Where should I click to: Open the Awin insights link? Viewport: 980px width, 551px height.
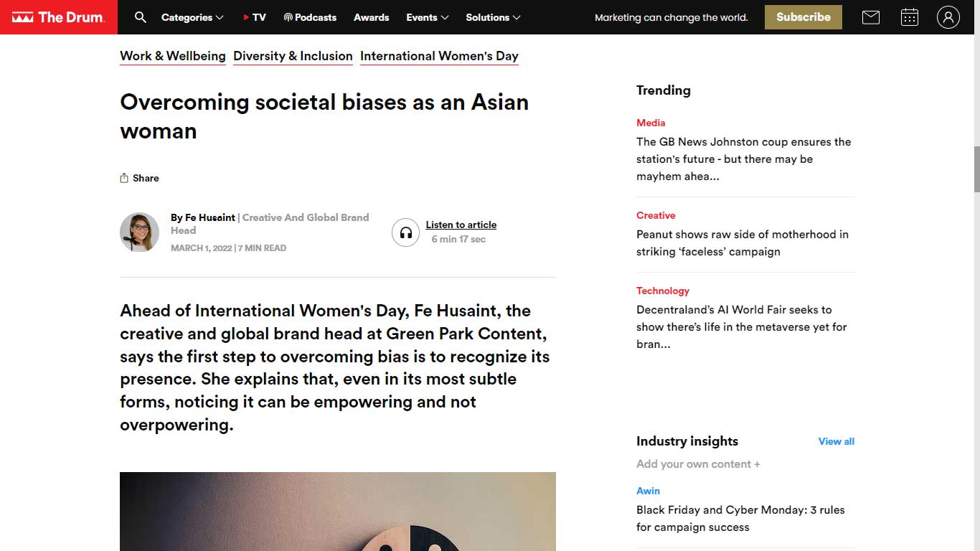tap(648, 491)
